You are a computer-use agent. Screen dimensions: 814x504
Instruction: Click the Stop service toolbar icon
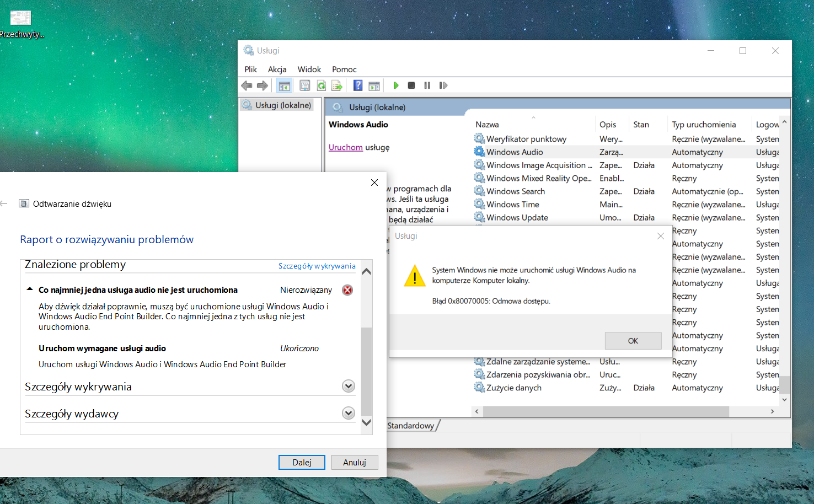tap(411, 85)
